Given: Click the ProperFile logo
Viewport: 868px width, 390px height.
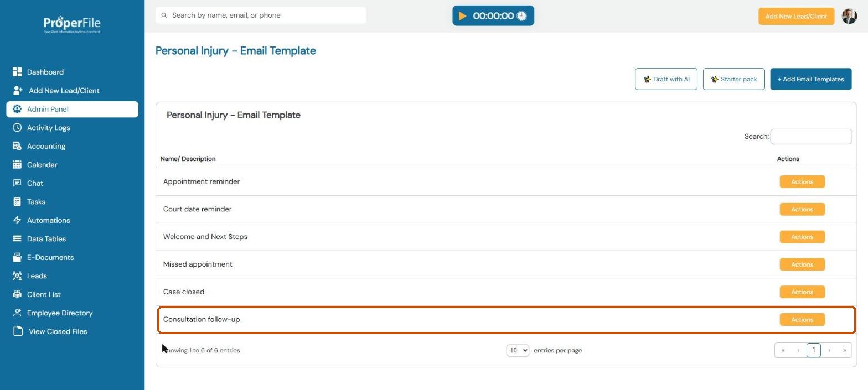Looking at the screenshot, I should 72,24.
